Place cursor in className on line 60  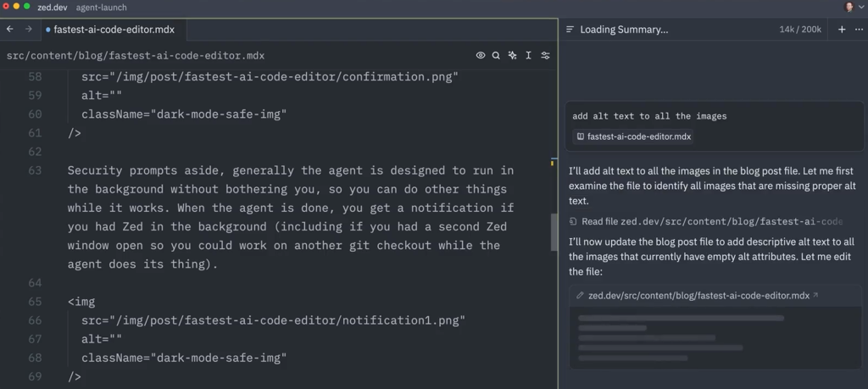click(x=184, y=114)
